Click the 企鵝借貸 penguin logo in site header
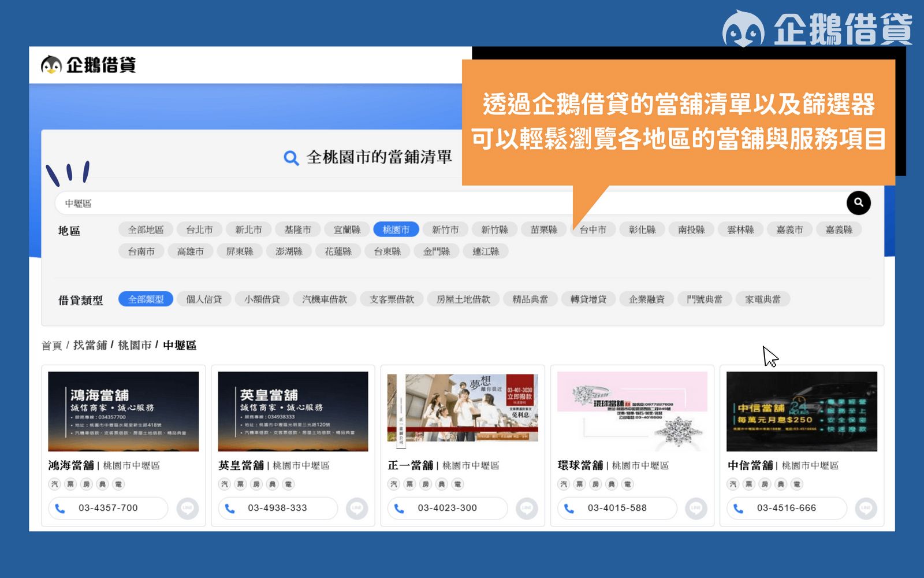The image size is (924, 578). coord(88,65)
